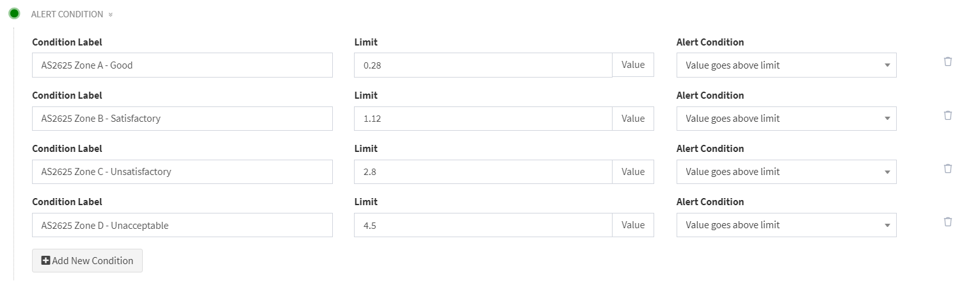Remove the Zone D - Unacceptable condition
The width and height of the screenshot is (980, 284).
(948, 221)
